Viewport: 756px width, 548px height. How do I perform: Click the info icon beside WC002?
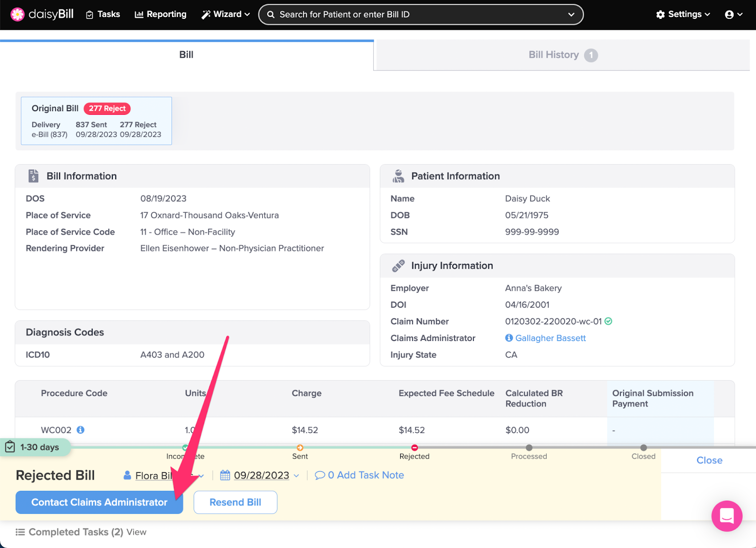[x=81, y=430]
